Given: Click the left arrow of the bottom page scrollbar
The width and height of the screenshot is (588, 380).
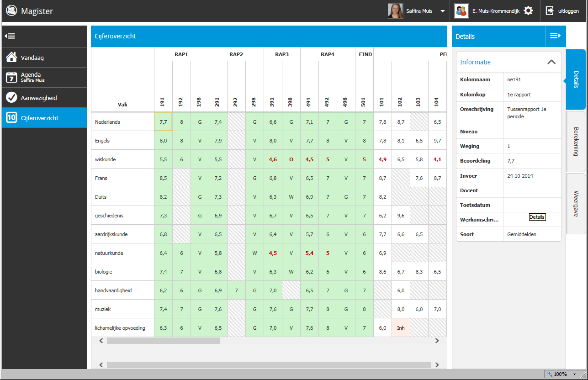Looking at the screenshot, I should click(101, 365).
